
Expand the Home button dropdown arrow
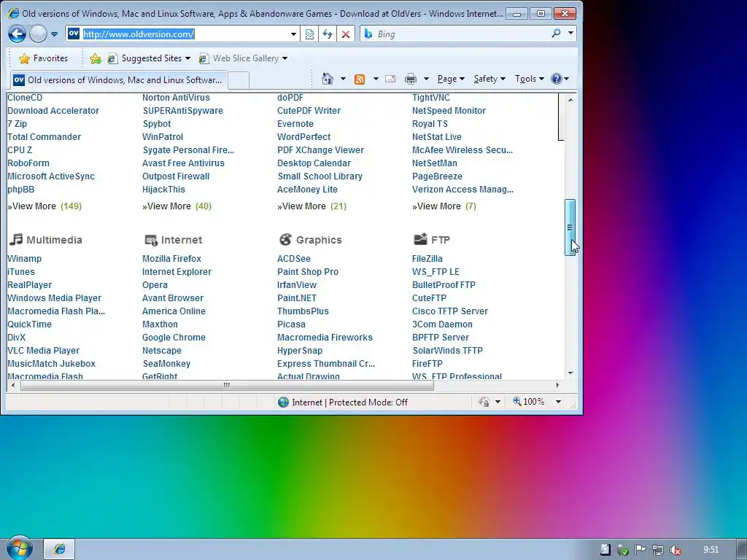[343, 79]
